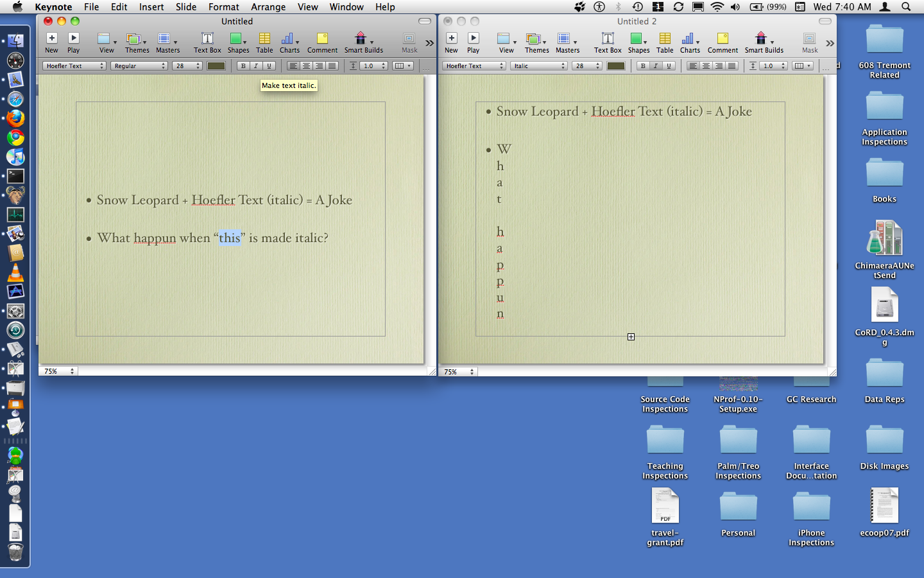This screenshot has width=924, height=578.
Task: Open font size 28 dropdown in Untitled 2
Action: coord(587,66)
